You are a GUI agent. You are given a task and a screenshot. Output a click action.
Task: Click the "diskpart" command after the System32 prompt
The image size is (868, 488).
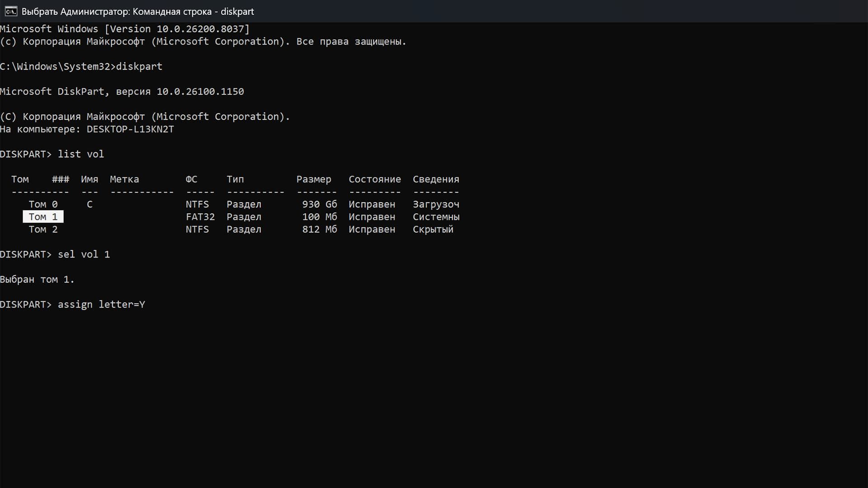pyautogui.click(x=139, y=66)
